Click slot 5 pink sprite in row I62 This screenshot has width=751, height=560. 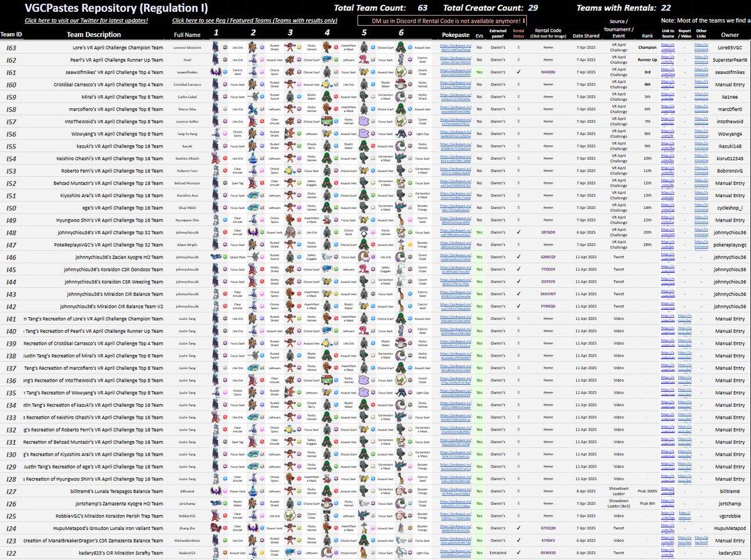coord(364,60)
